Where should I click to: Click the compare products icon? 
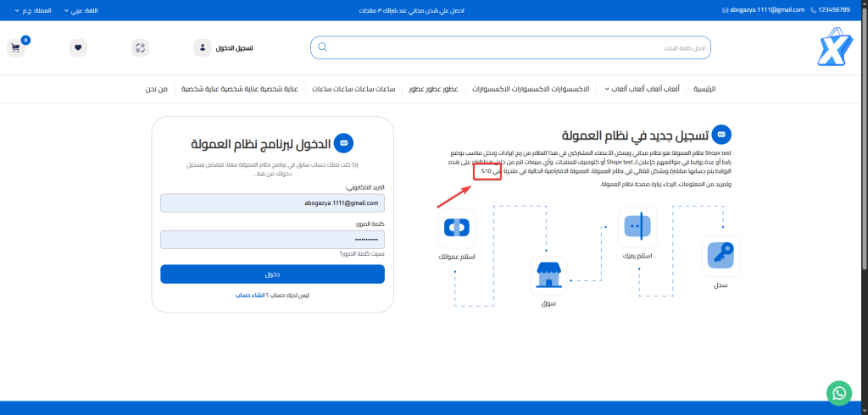pos(140,47)
